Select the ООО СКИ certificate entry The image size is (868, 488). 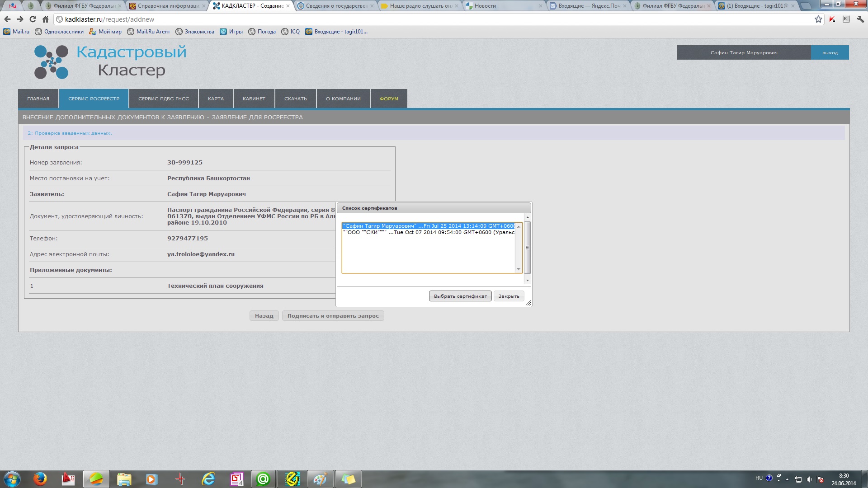point(428,232)
